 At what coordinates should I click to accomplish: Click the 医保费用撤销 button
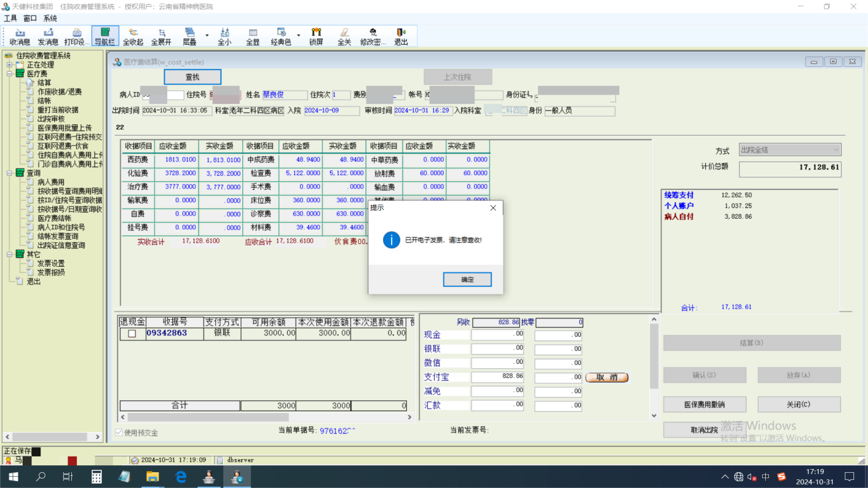[705, 404]
